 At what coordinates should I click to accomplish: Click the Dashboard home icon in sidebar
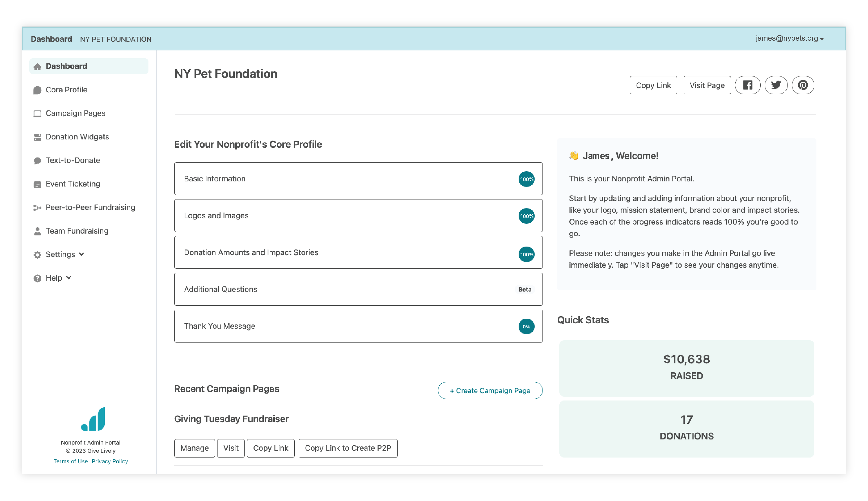[x=37, y=66]
